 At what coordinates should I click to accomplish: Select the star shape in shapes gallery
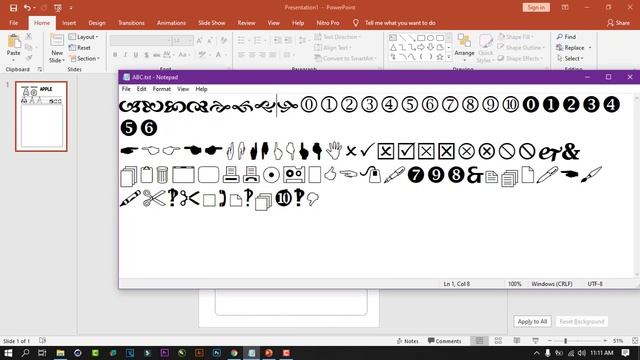[440, 57]
